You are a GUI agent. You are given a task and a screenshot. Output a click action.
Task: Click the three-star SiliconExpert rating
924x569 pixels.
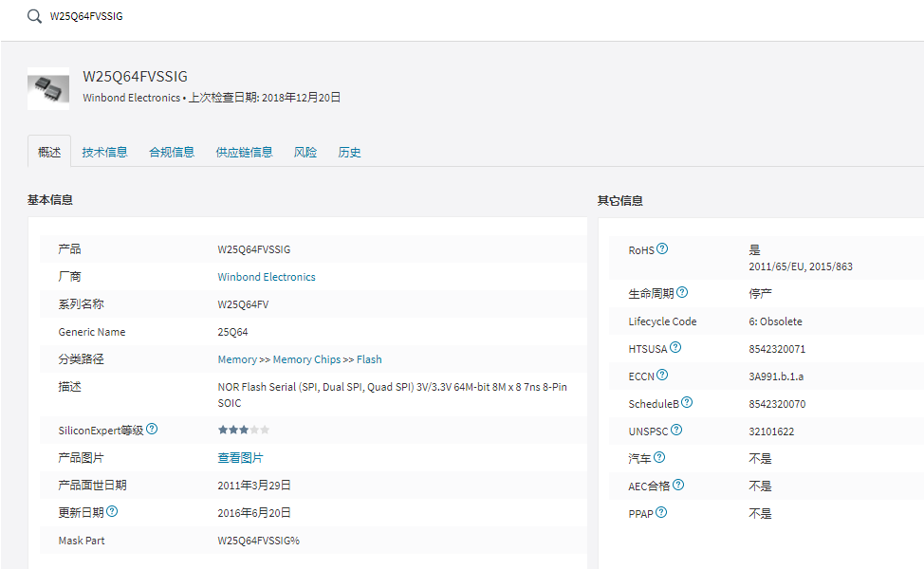(244, 430)
